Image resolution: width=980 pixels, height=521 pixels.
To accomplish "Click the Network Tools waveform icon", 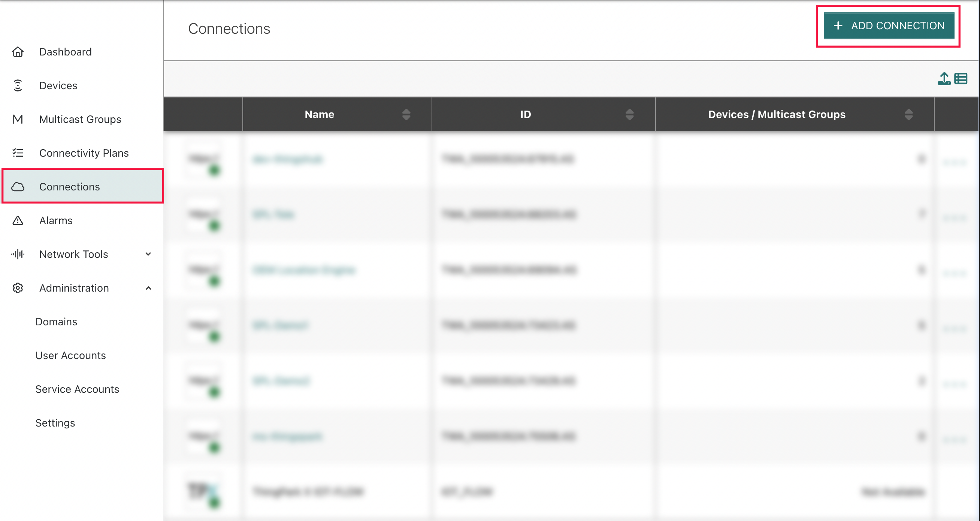I will coord(18,254).
